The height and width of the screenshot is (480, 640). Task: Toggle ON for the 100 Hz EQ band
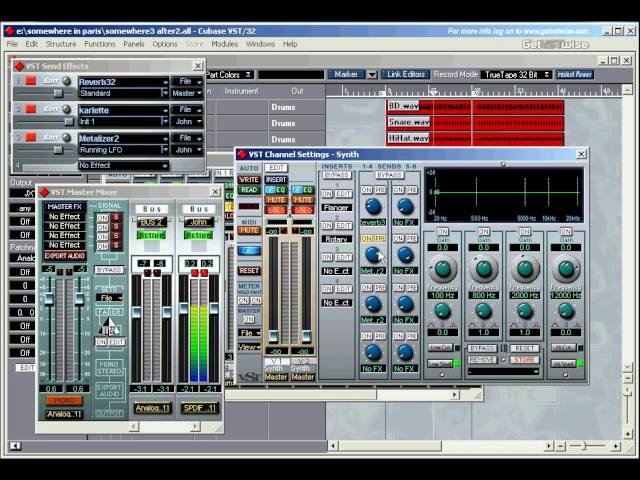[442, 231]
